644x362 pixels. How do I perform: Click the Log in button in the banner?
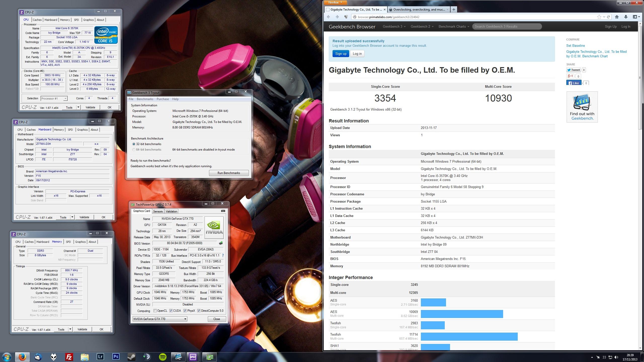pyautogui.click(x=357, y=54)
